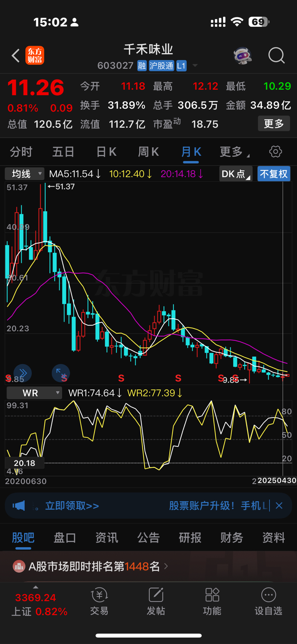Select the 月K chart tab
Screen dimensions: 297x644
[191, 152]
